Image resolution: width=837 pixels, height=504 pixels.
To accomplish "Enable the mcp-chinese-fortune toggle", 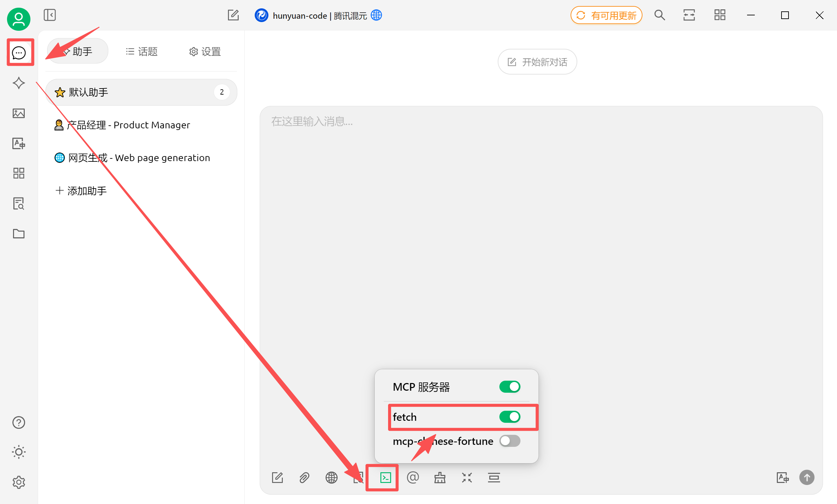I will point(509,441).
